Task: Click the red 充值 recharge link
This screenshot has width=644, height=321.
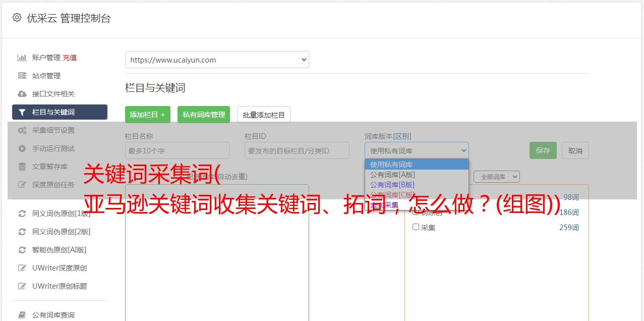Action: tap(70, 58)
